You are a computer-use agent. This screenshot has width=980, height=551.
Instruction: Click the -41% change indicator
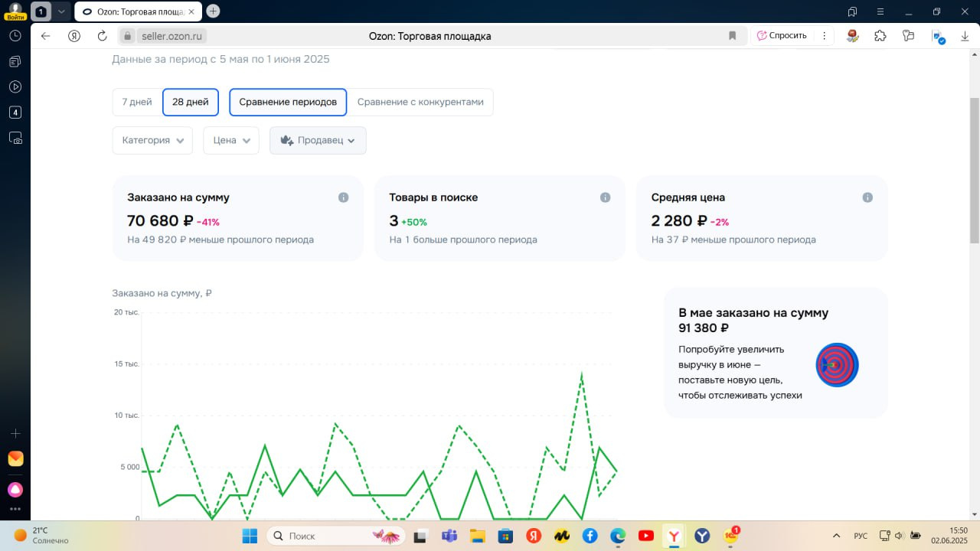[x=208, y=223]
